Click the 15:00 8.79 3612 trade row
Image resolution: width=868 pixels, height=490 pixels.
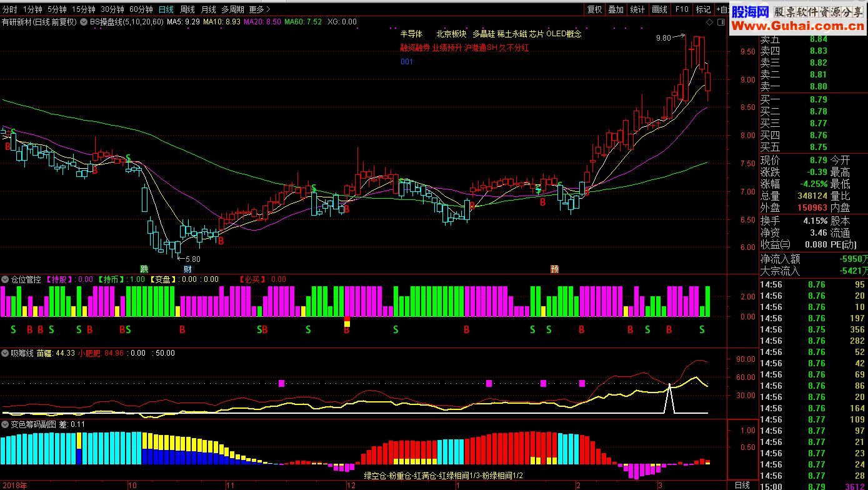coord(813,486)
